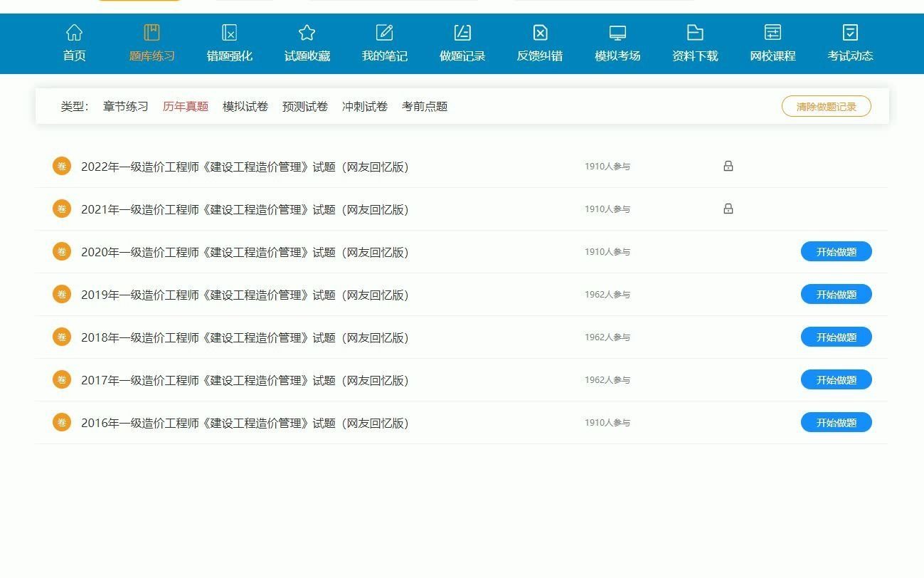Image resolution: width=924 pixels, height=578 pixels.
Task: Open the 网校课程 icon
Action: click(x=772, y=32)
